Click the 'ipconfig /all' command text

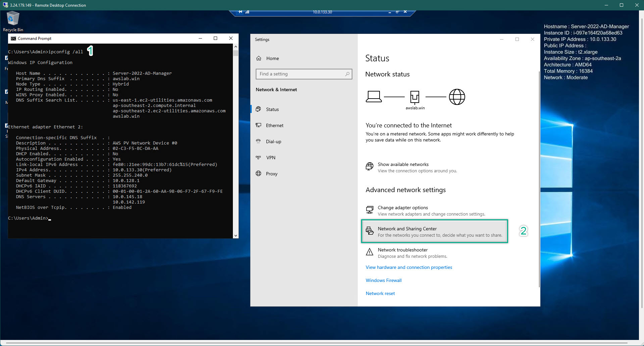(65, 52)
